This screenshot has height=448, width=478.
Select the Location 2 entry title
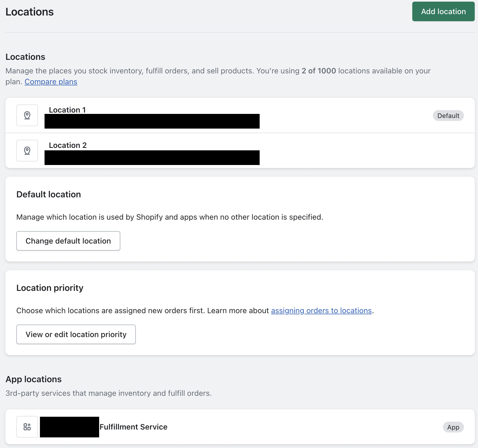(68, 145)
